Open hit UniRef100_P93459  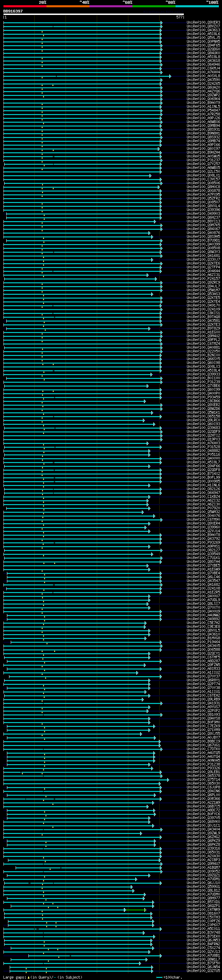point(203,397)
